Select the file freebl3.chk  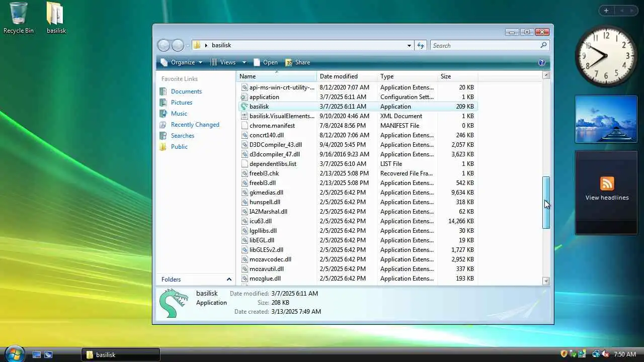264,173
